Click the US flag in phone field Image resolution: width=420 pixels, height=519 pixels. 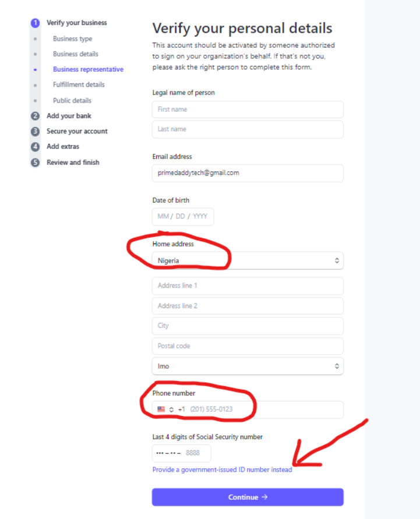[161, 409]
